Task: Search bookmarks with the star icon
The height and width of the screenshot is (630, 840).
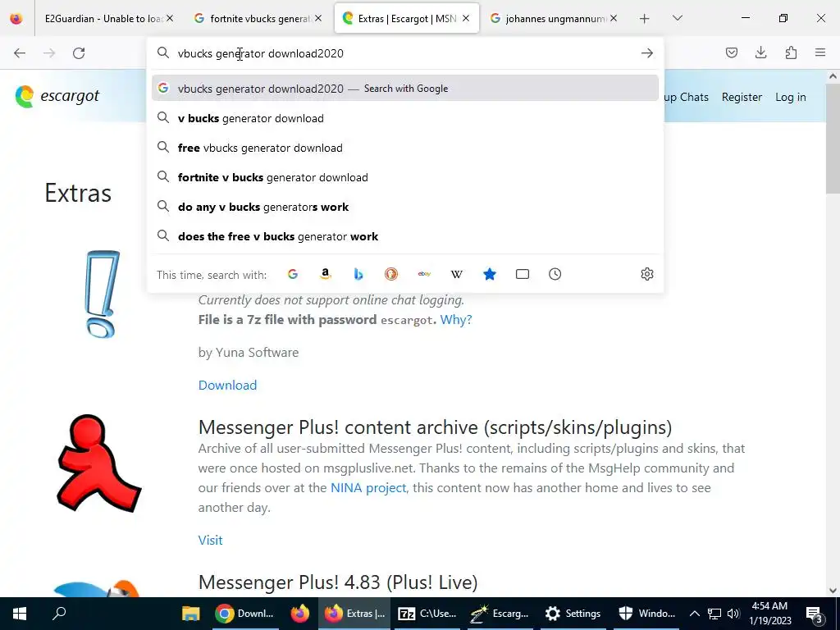Action: (490, 274)
